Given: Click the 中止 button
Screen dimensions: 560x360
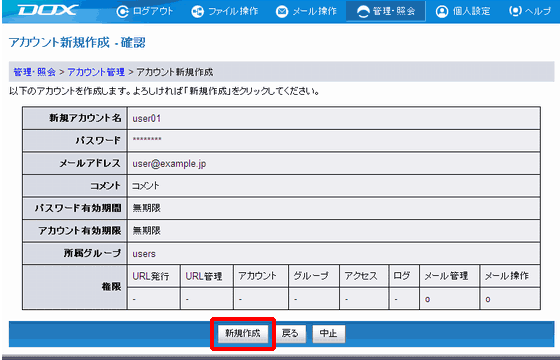Looking at the screenshot, I should (329, 334).
